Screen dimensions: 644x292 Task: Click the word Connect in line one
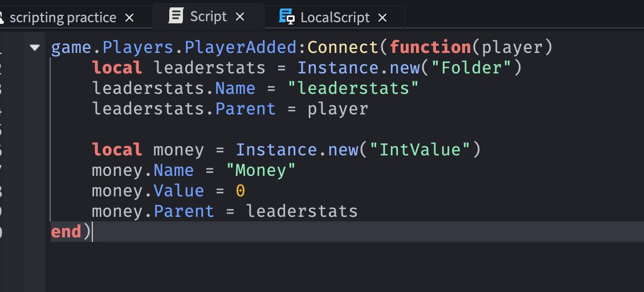[x=343, y=48]
